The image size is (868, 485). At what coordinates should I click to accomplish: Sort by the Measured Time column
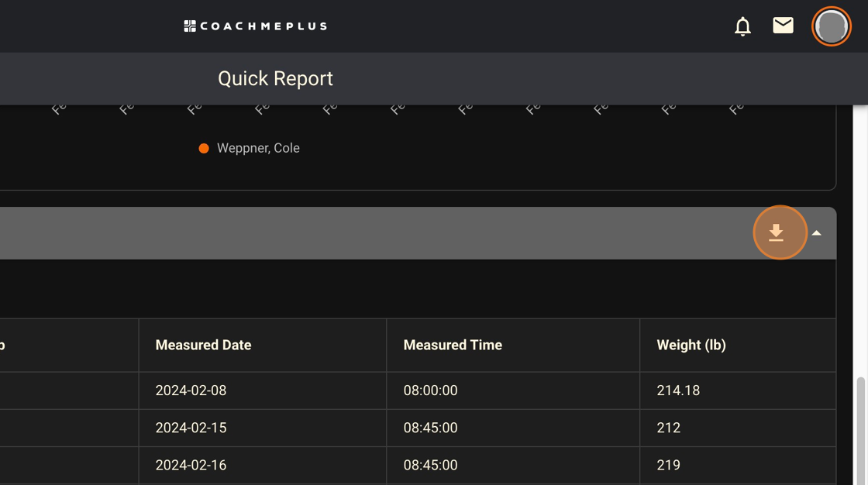(x=453, y=345)
